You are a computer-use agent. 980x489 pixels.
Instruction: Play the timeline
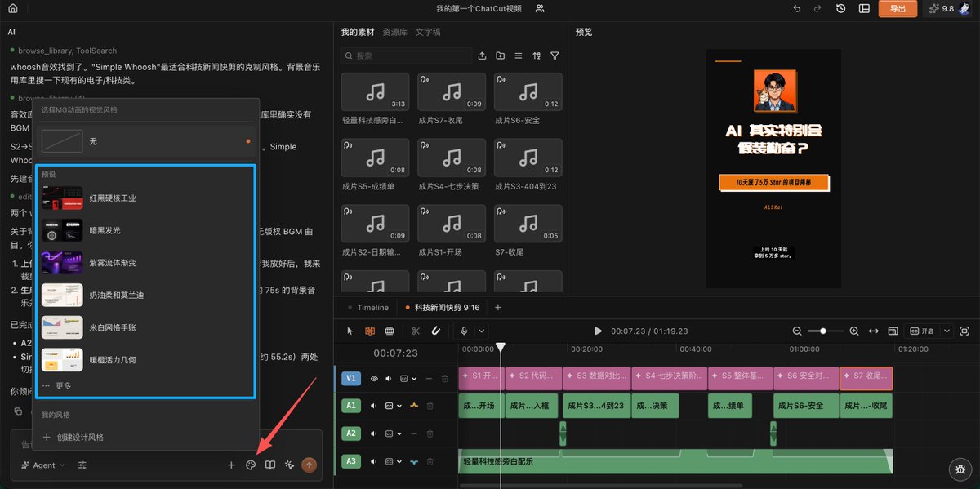(x=598, y=331)
